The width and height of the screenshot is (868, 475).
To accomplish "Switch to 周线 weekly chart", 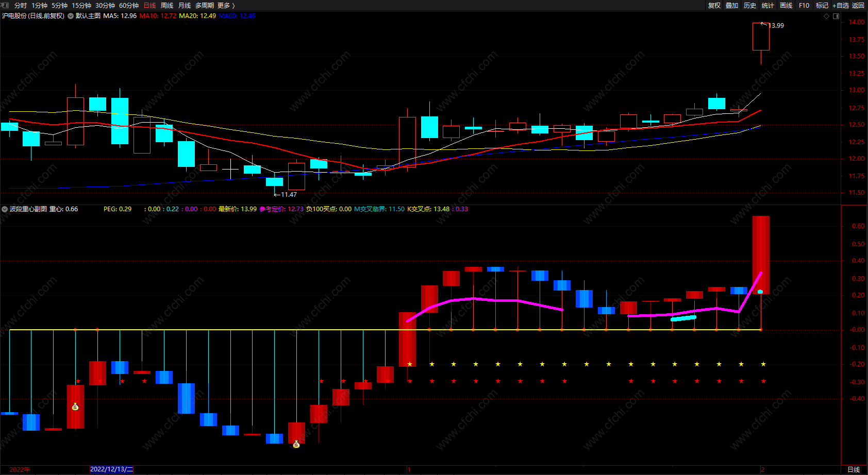I will point(167,5).
